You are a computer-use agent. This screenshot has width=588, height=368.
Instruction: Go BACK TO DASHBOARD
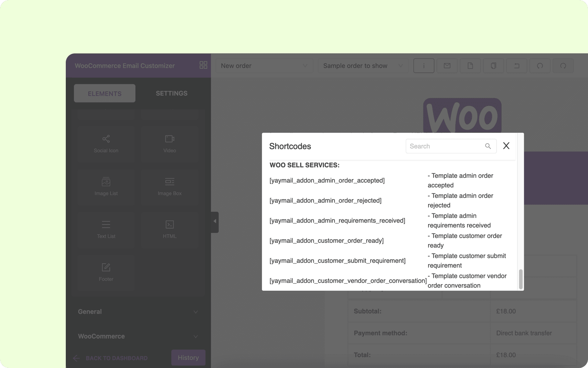pyautogui.click(x=110, y=358)
